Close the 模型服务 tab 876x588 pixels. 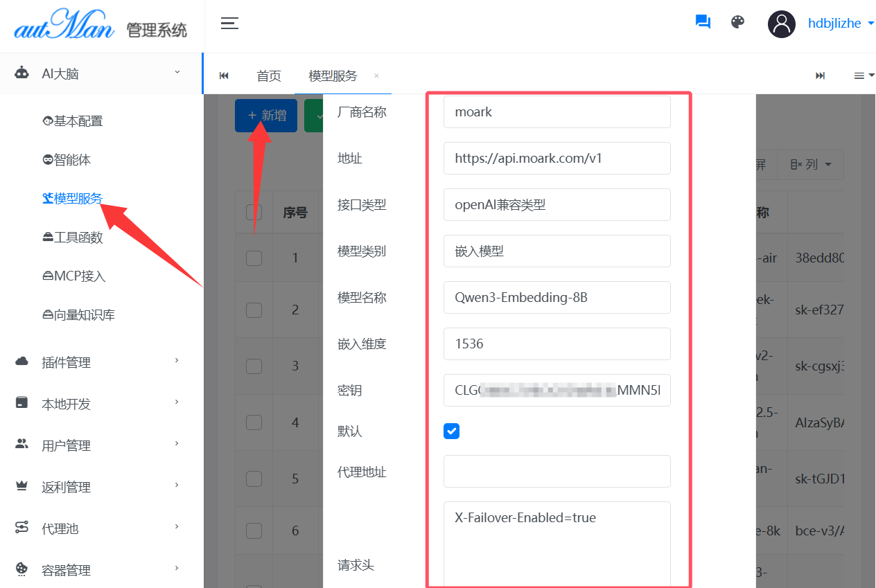click(376, 75)
